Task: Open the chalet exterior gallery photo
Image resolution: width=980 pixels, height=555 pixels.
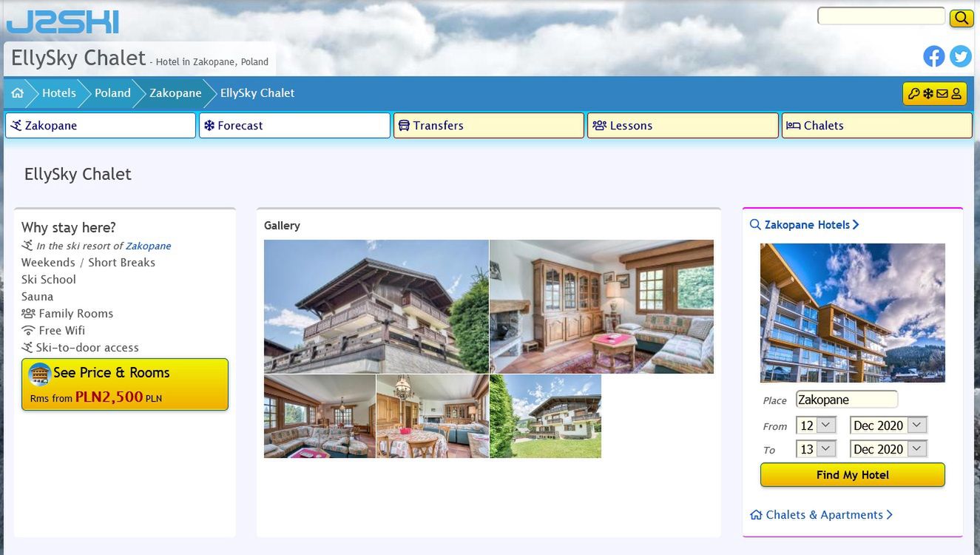Action: pos(376,306)
